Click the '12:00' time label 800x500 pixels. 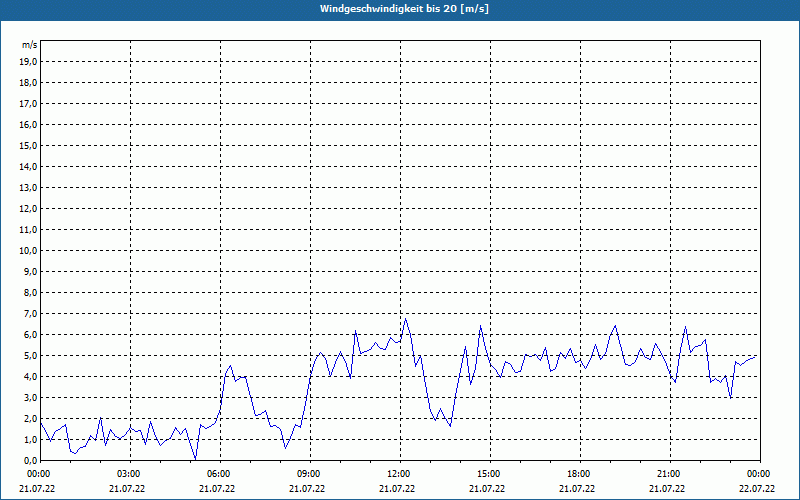(x=400, y=474)
